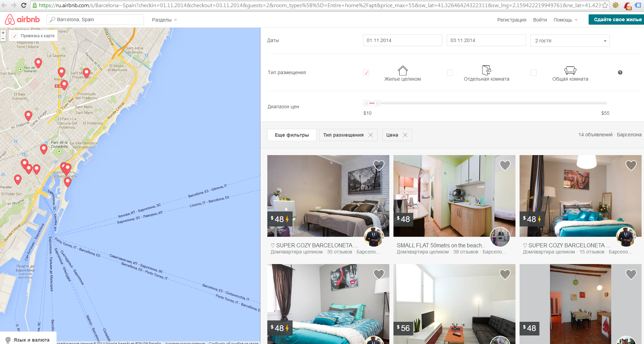Click the 'Сдайте свое жилье' button
The width and height of the screenshot is (644, 344).
tap(616, 19)
